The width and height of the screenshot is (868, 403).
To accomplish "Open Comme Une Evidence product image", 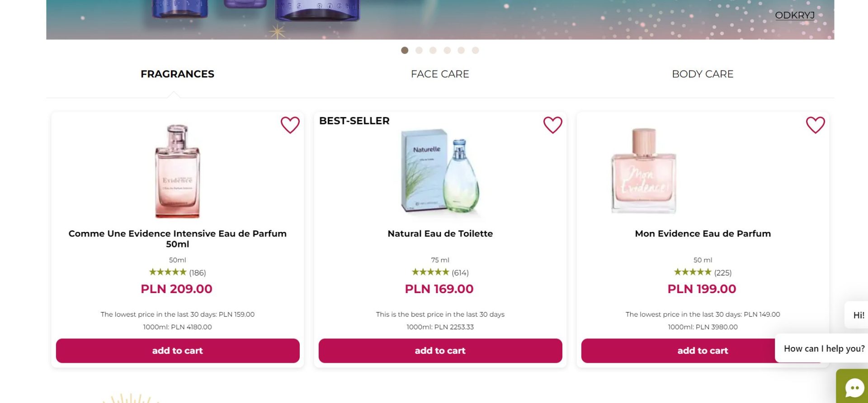I will [178, 171].
